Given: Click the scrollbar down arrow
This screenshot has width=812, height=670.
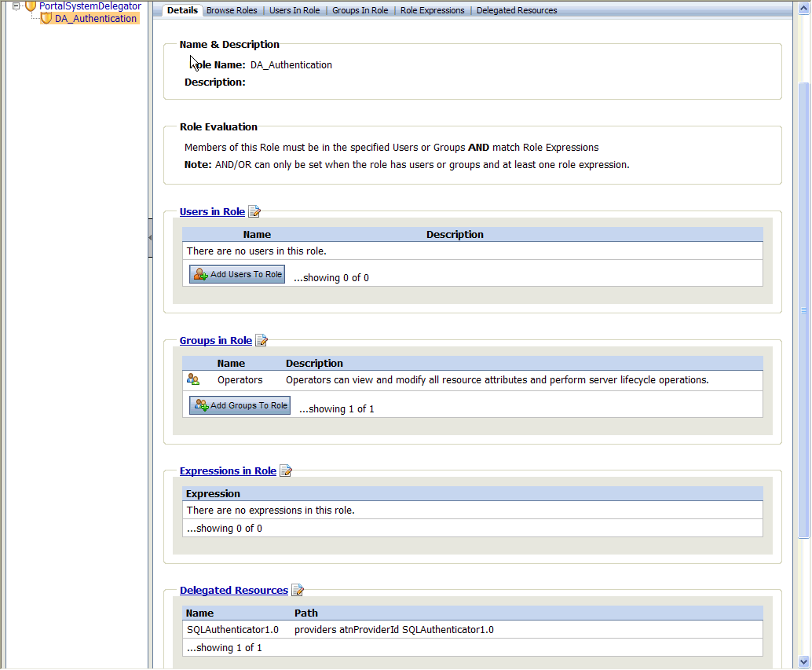Looking at the screenshot, I should coord(804,663).
